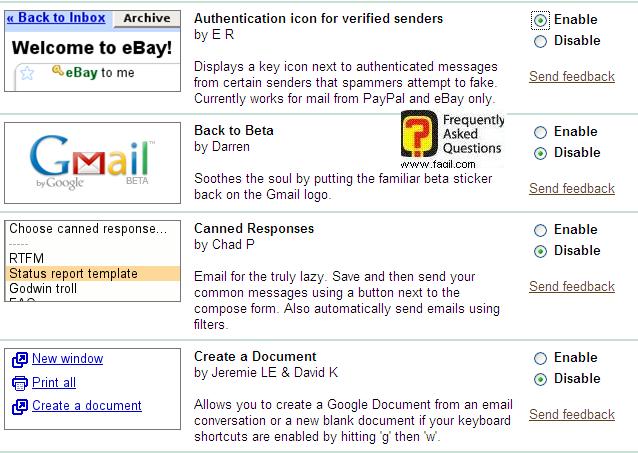Viewport: 638px width, 453px height.
Task: Click the Archive button
Action: point(147,18)
